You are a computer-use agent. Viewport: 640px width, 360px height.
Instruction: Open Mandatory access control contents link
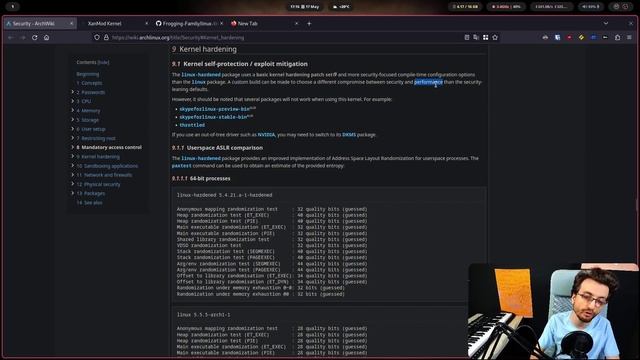tap(109, 147)
